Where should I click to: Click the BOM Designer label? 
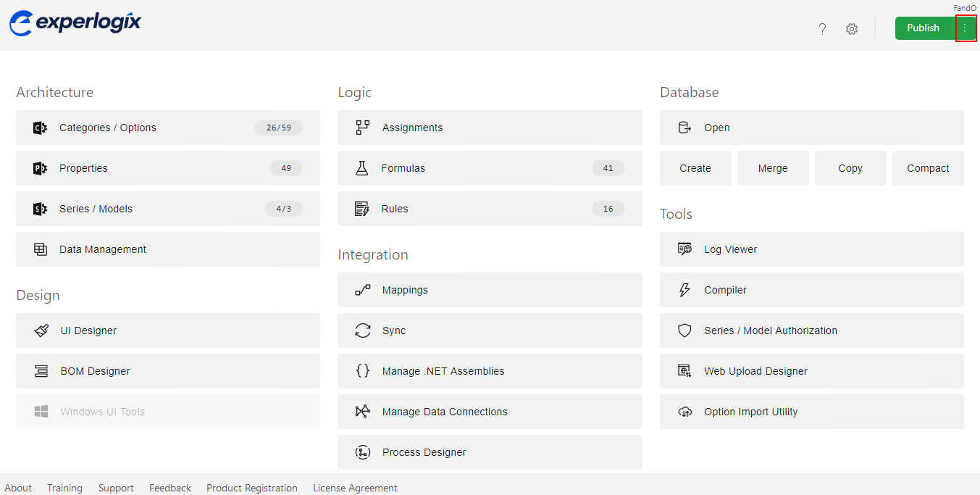click(x=96, y=371)
